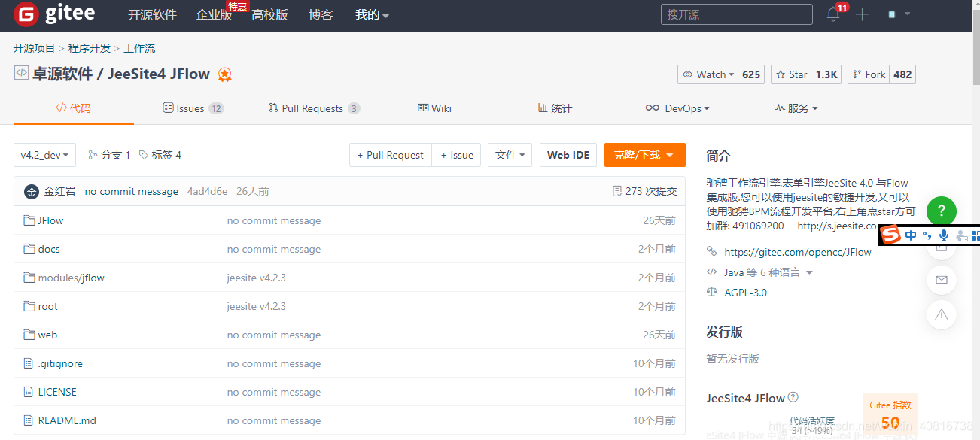The image size is (980, 440).
Task: Click commit hash 4ad4d6e
Action: pos(207,191)
